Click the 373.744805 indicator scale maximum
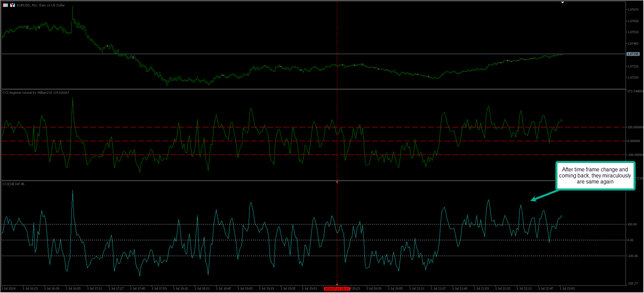 click(x=635, y=91)
